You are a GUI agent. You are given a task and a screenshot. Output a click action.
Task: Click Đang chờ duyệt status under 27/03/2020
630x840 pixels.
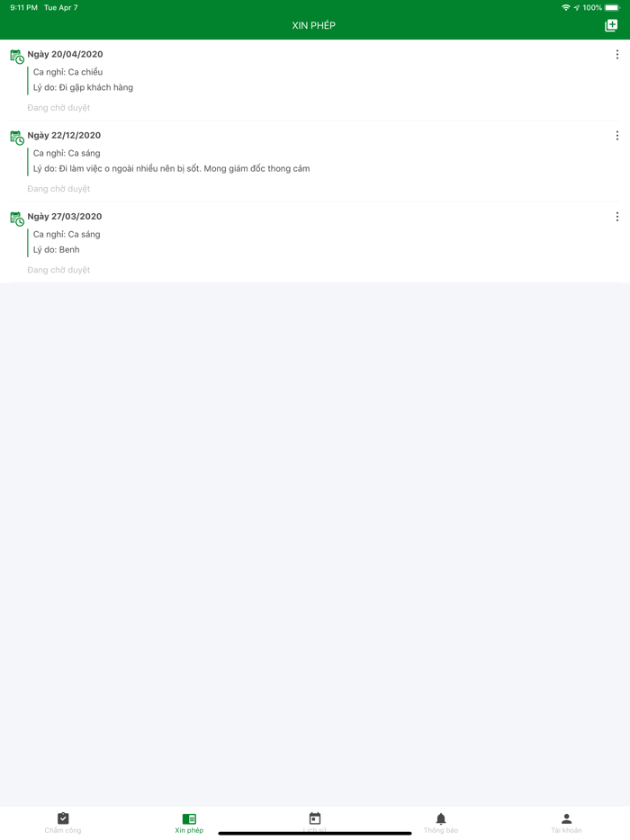click(58, 270)
